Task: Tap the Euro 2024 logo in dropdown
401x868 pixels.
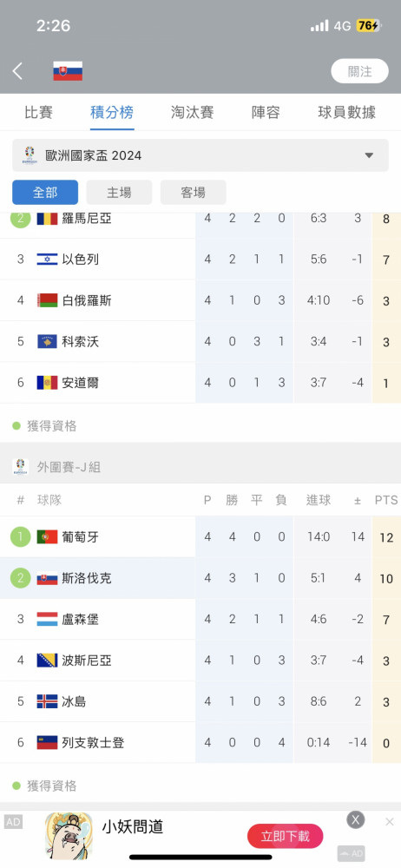Action: tap(30, 155)
